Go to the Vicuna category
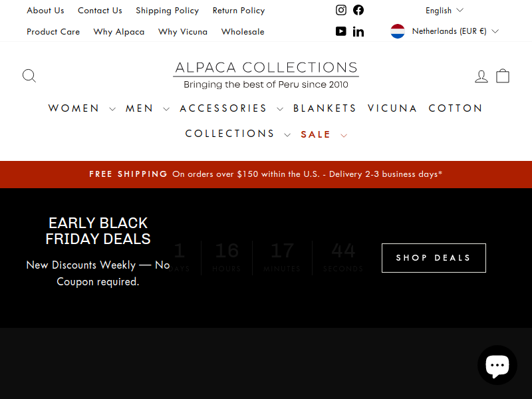Image resolution: width=532 pixels, height=399 pixels. 392,108
